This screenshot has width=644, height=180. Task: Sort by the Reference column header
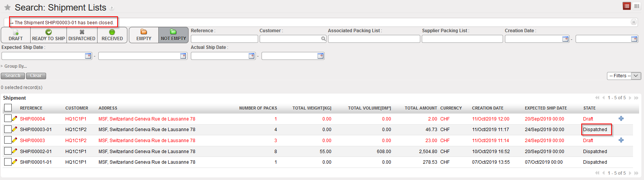(x=31, y=108)
